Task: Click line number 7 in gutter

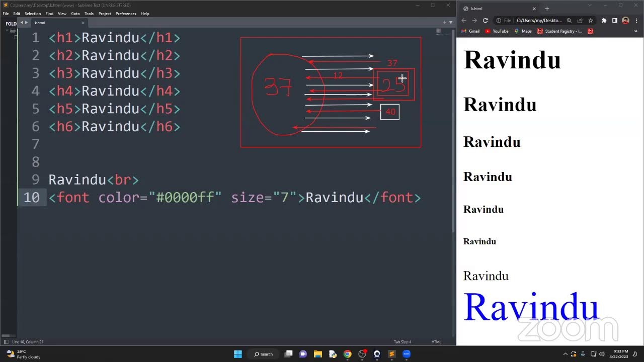Action: pos(35,144)
